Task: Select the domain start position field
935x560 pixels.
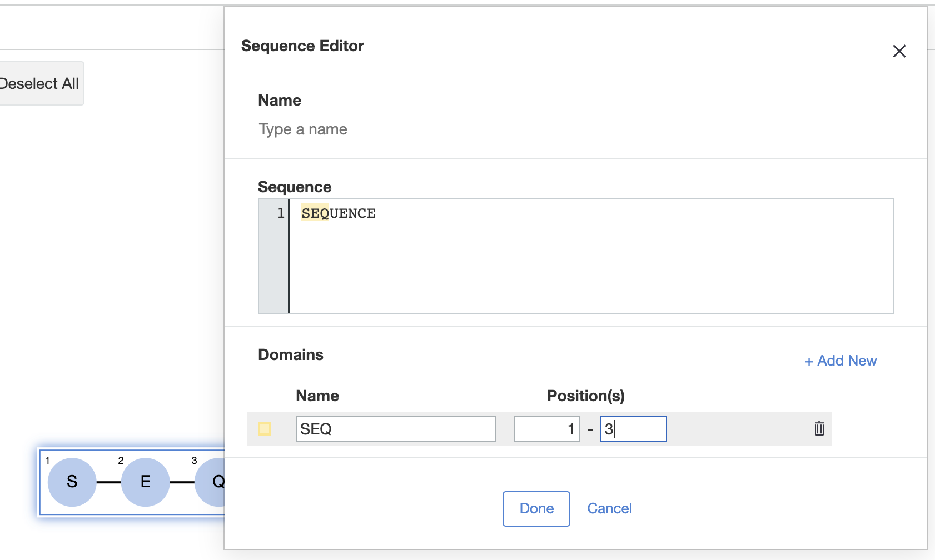Action: pyautogui.click(x=546, y=429)
